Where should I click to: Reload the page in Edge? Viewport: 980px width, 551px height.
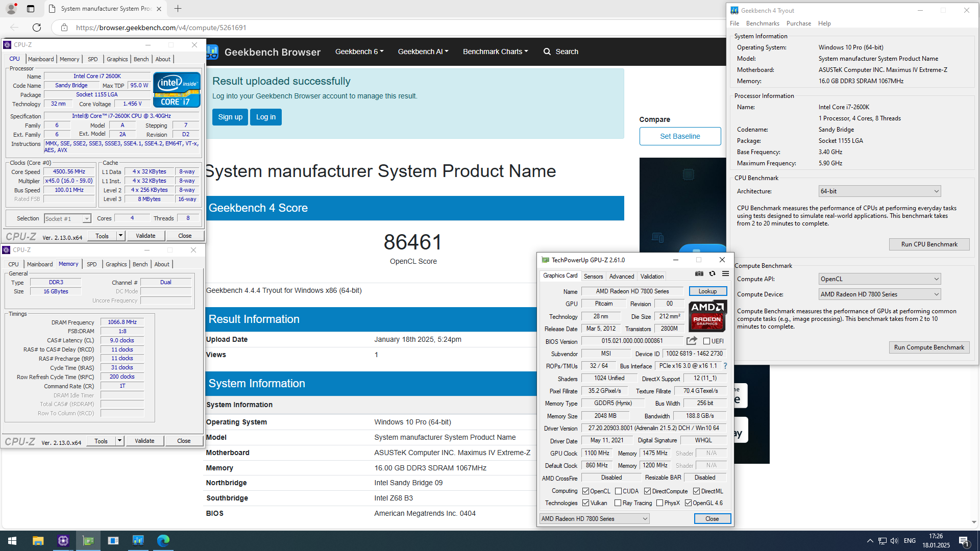pyautogui.click(x=37, y=28)
